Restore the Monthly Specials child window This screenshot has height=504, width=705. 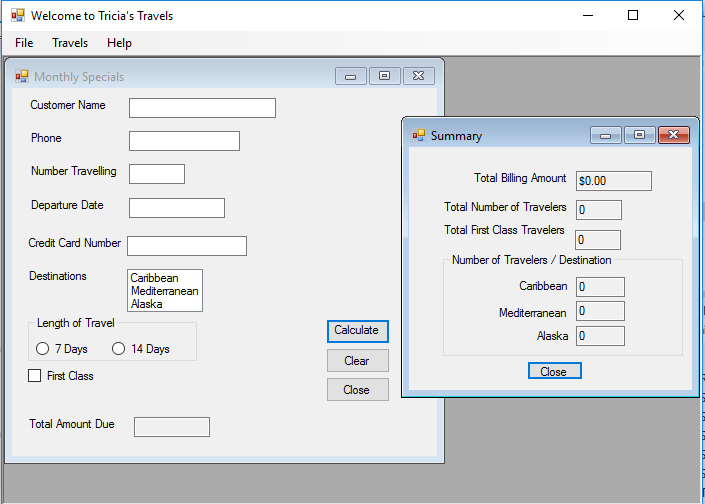point(384,76)
